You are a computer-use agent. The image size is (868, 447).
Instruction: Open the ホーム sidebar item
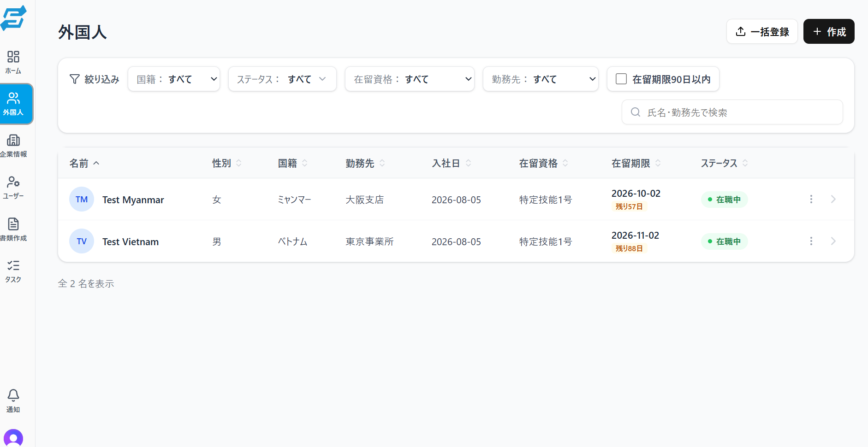coord(13,62)
